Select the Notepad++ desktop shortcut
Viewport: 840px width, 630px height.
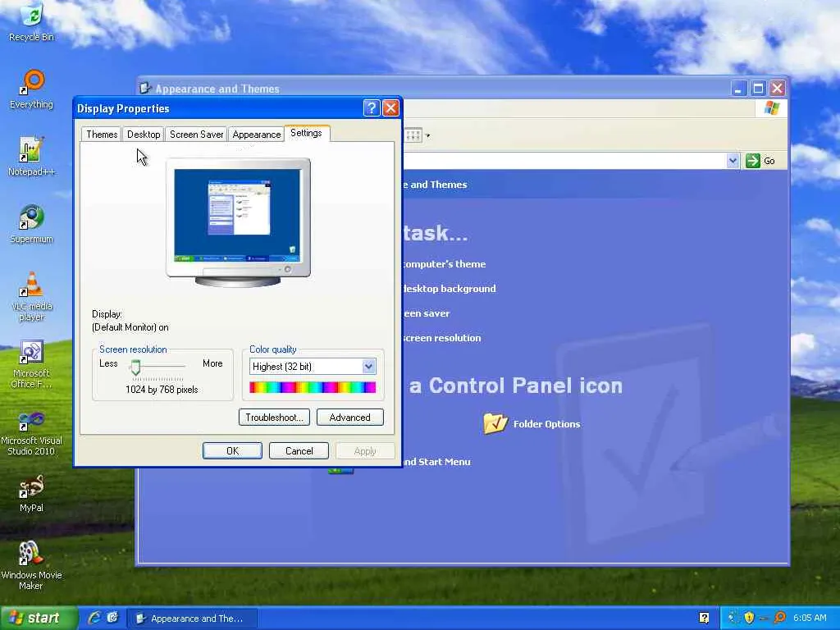pos(31,157)
